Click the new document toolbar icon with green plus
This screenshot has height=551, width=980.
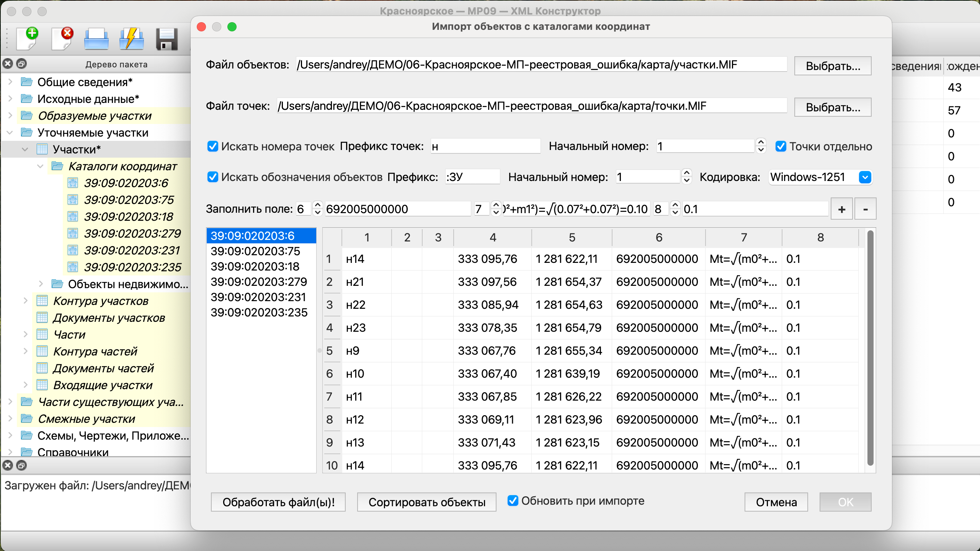tap(28, 39)
